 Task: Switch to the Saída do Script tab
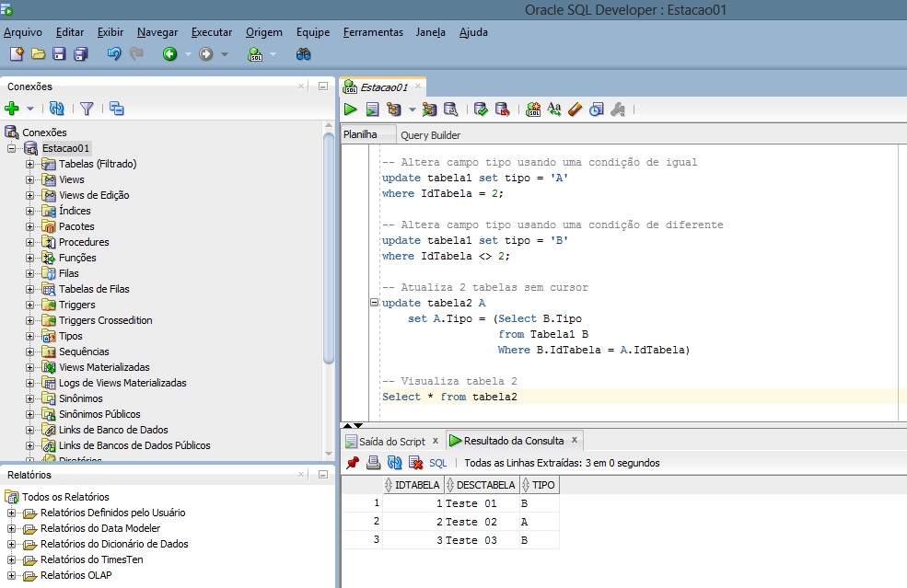(391, 441)
